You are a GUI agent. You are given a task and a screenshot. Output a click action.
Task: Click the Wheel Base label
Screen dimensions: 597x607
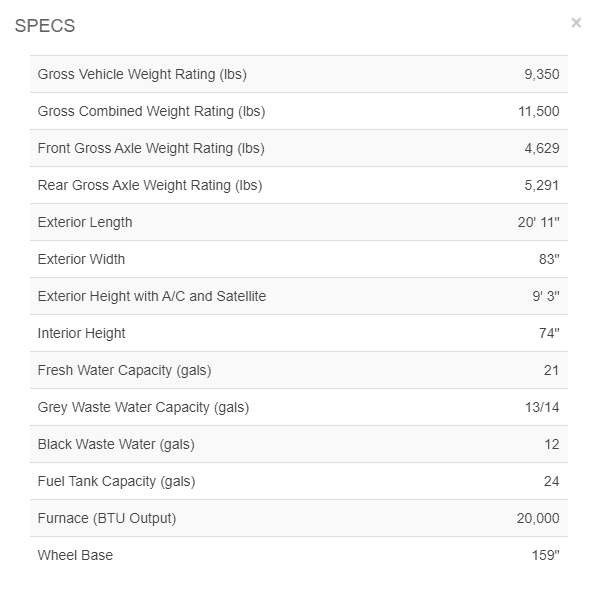[75, 555]
